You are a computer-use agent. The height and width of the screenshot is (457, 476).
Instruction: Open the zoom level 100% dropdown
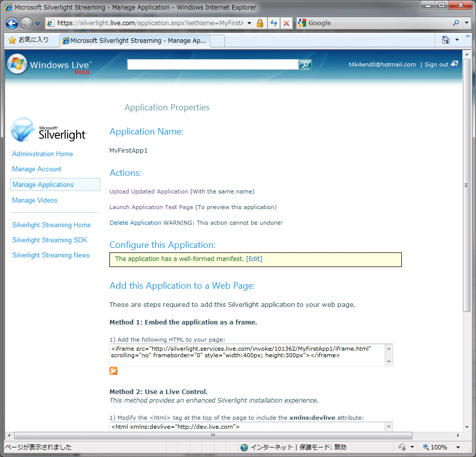coord(458,447)
